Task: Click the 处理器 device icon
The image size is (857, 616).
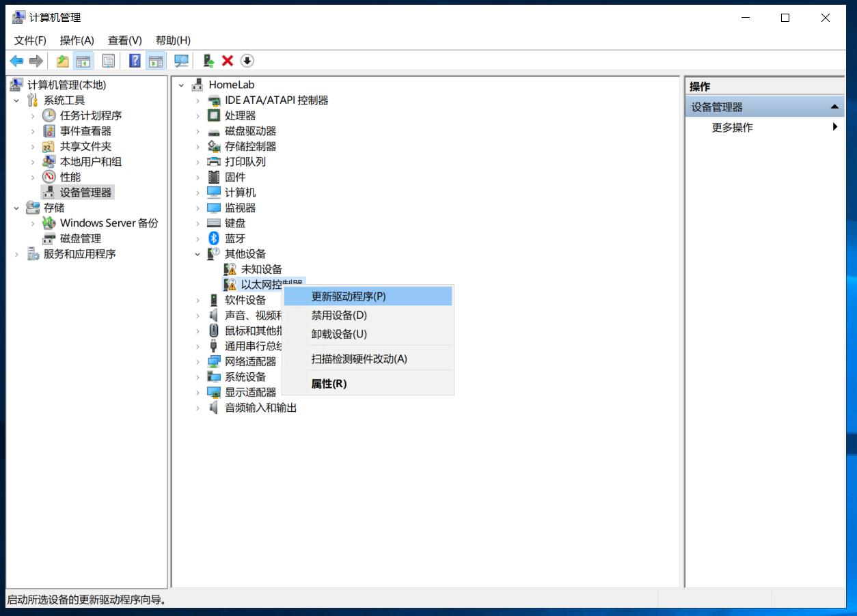Action: click(x=214, y=116)
